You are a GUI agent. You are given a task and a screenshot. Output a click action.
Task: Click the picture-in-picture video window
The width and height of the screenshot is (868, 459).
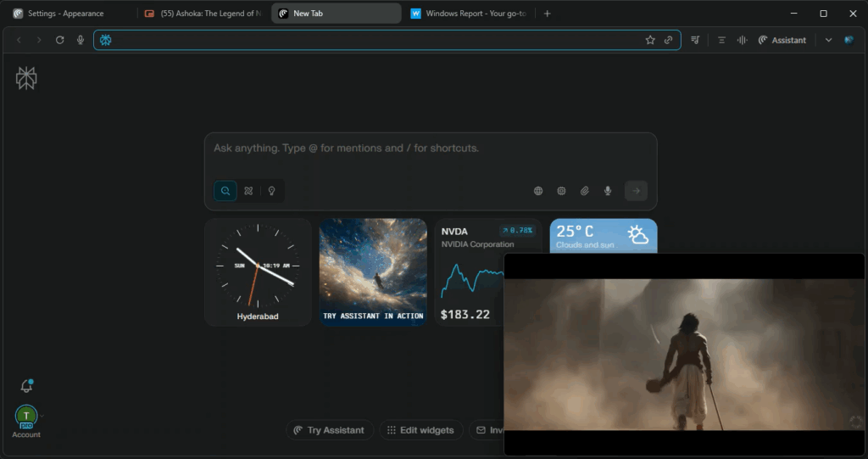[x=685, y=355]
